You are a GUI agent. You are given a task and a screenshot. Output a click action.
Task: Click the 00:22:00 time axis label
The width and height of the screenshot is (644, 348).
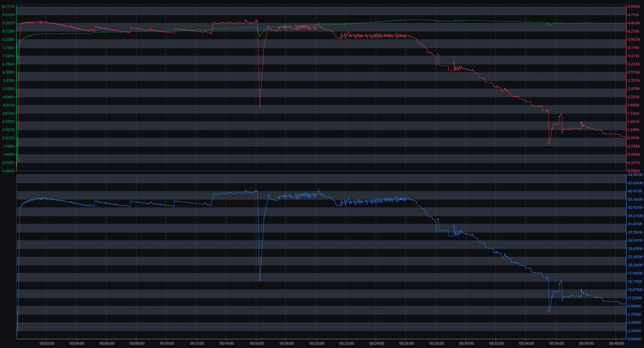[347, 343]
